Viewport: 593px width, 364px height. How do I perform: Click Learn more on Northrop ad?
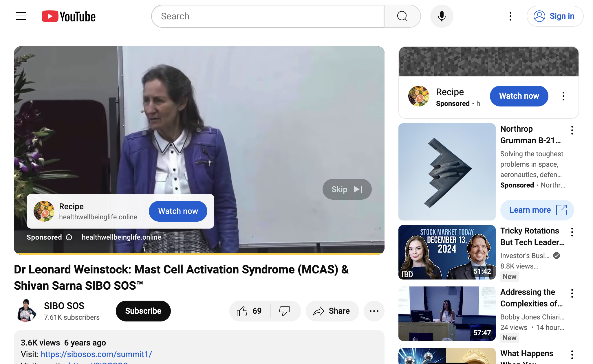pos(537,210)
